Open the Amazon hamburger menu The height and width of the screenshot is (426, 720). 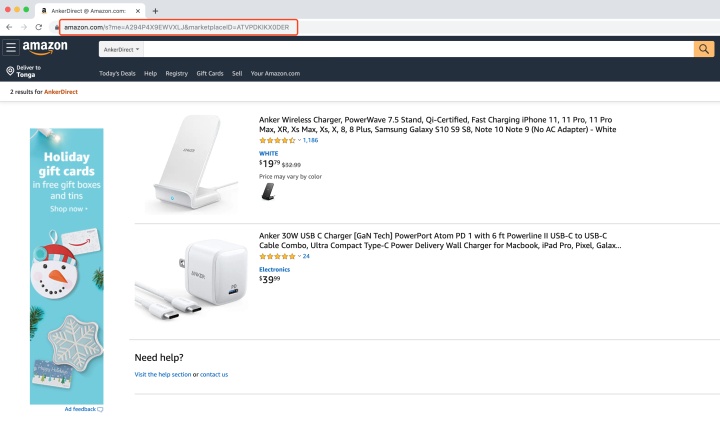point(11,47)
